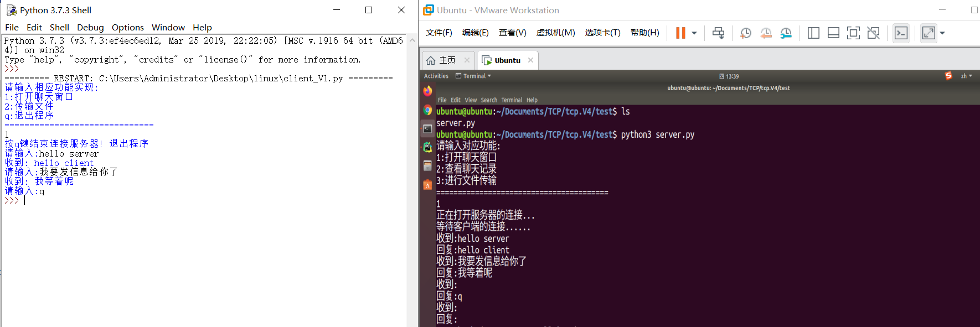
Task: Click the 'server.py' file listing in terminal
Action: pos(456,123)
